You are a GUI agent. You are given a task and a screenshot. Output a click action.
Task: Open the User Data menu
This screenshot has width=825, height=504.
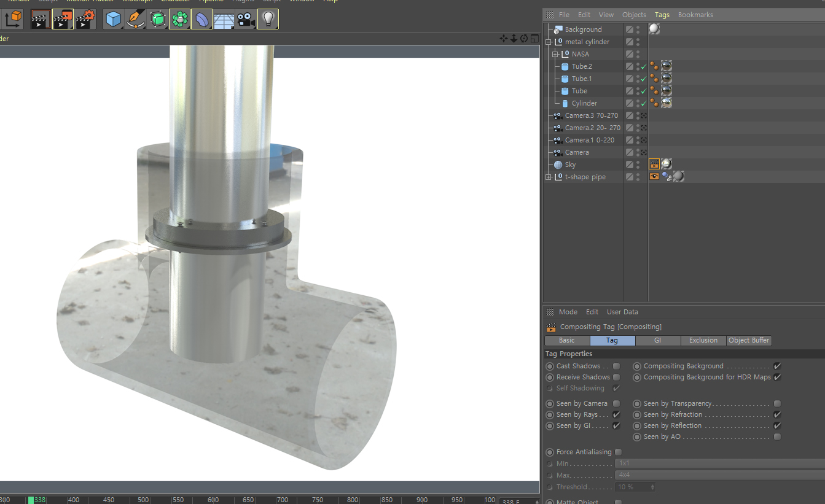point(622,312)
